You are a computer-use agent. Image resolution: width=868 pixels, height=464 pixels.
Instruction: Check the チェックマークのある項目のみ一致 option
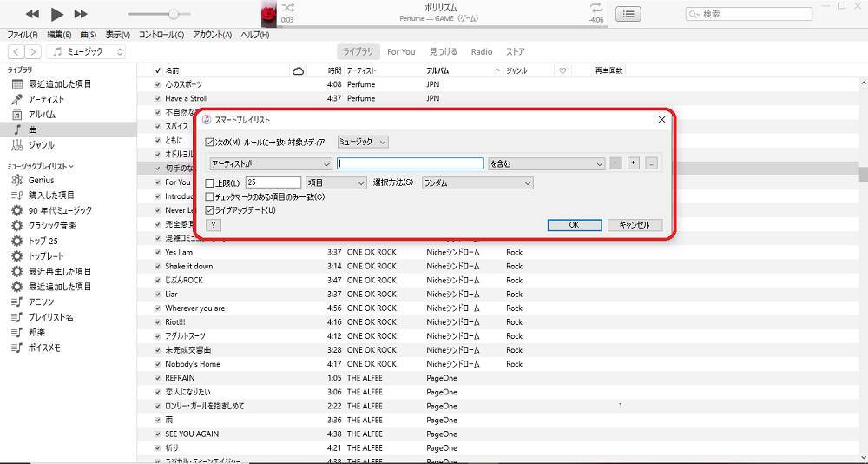(209, 197)
